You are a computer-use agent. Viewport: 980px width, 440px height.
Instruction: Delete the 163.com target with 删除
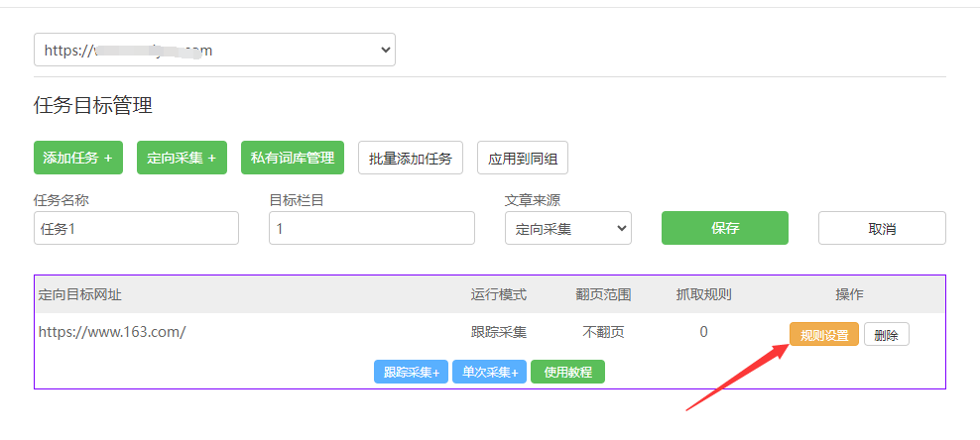coord(886,335)
